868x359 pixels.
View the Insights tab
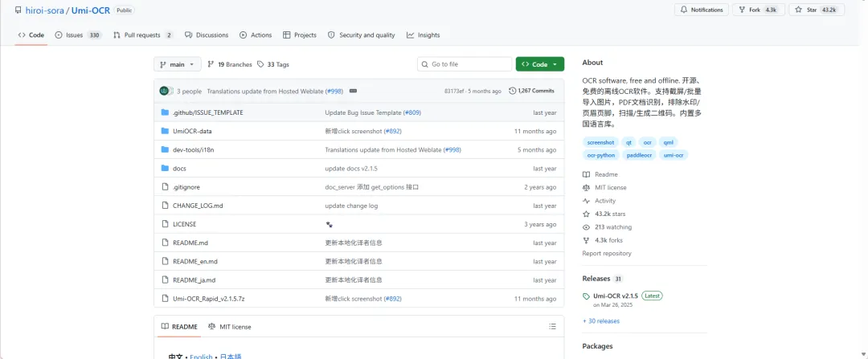pyautogui.click(x=424, y=35)
